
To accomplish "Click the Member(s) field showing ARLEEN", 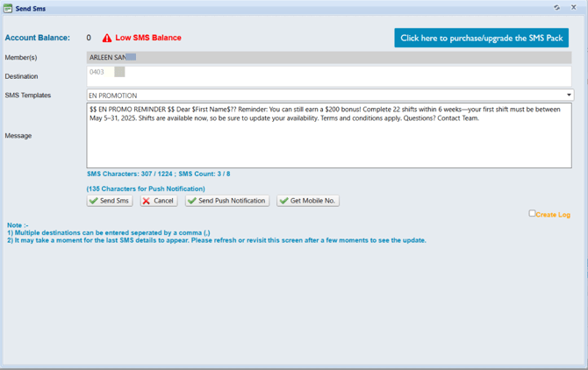I will coord(329,57).
